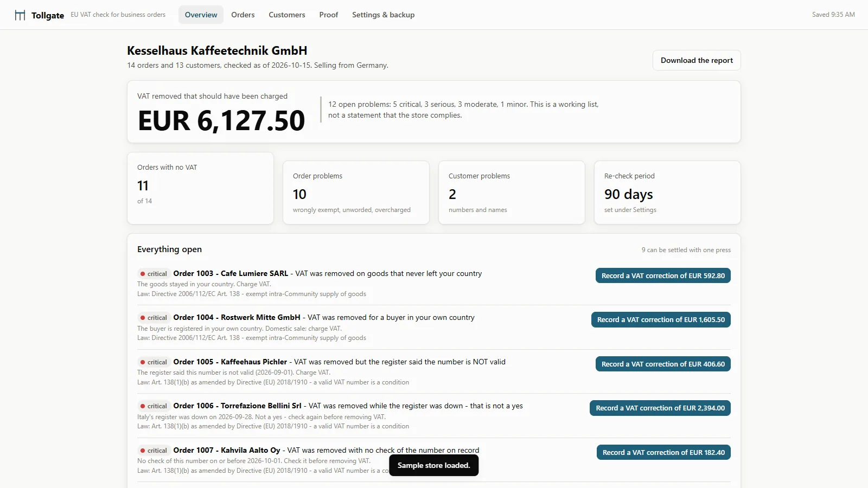Click the Everything open heading
Viewport: 868px width, 488px height.
169,249
